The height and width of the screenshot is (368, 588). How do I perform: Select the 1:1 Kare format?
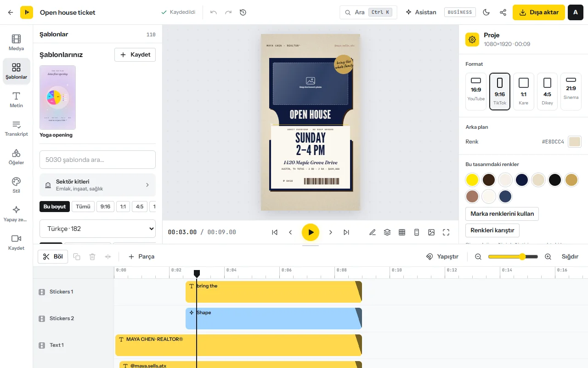pos(524,91)
